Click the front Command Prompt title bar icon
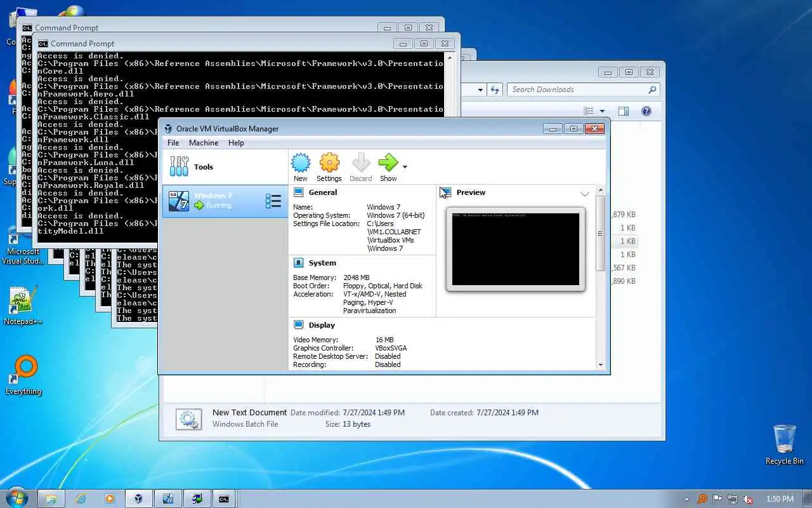Viewport: 812px width, 508px height. tap(43, 43)
